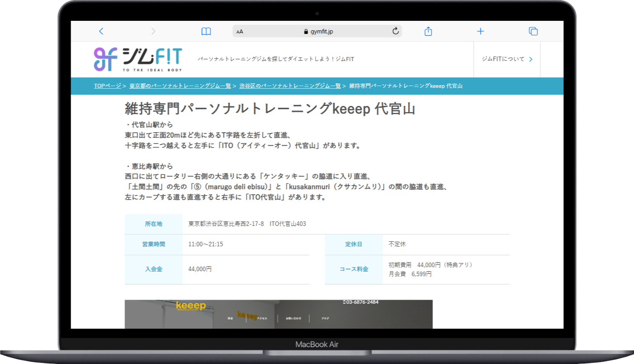Select the コース料金 header cell
The width and height of the screenshot is (634, 364).
pyautogui.click(x=354, y=269)
